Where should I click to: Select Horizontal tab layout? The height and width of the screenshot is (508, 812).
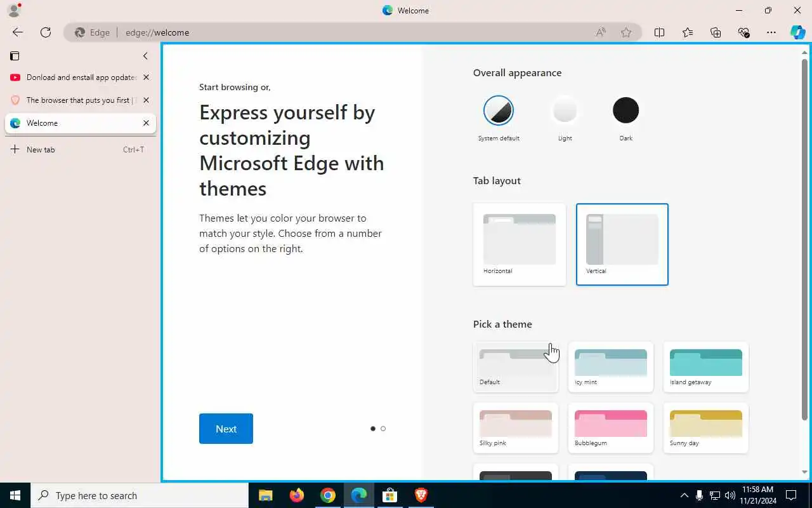520,244
